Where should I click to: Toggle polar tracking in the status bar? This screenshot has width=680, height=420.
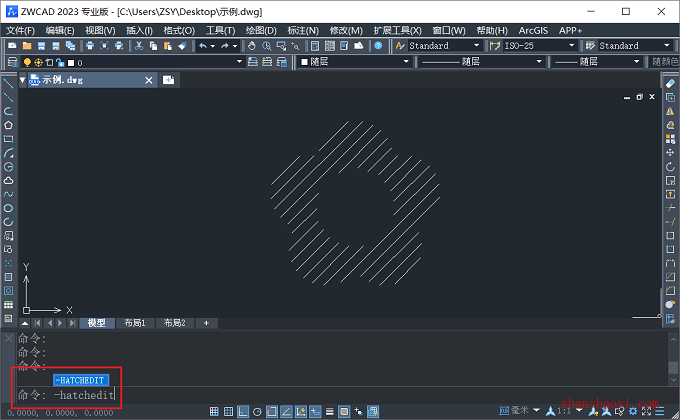257,411
